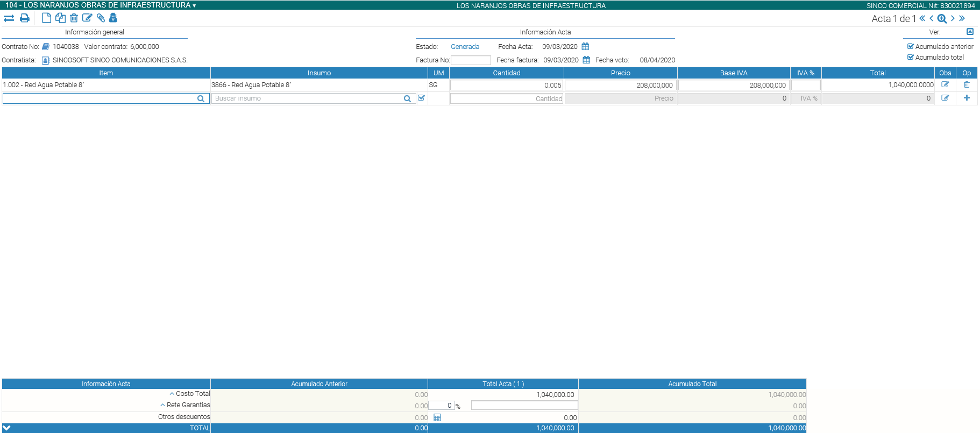
Task: Click the Acumulado Total summary header
Action: (x=692, y=384)
